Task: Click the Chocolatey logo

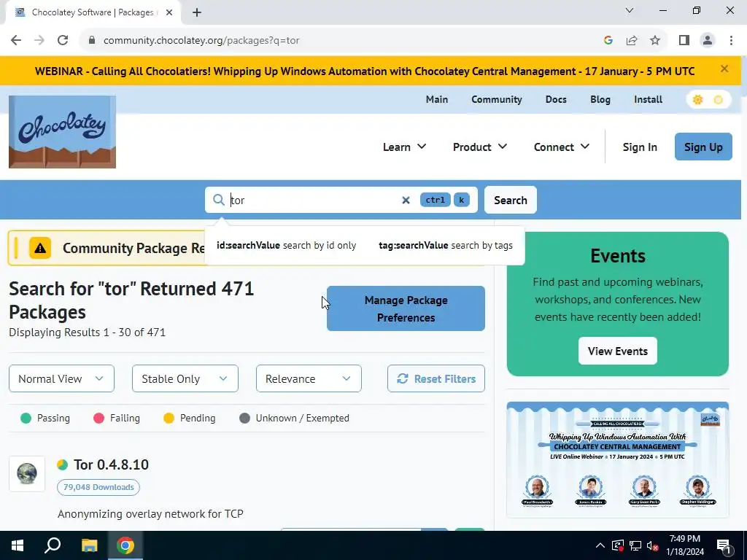Action: click(63, 132)
